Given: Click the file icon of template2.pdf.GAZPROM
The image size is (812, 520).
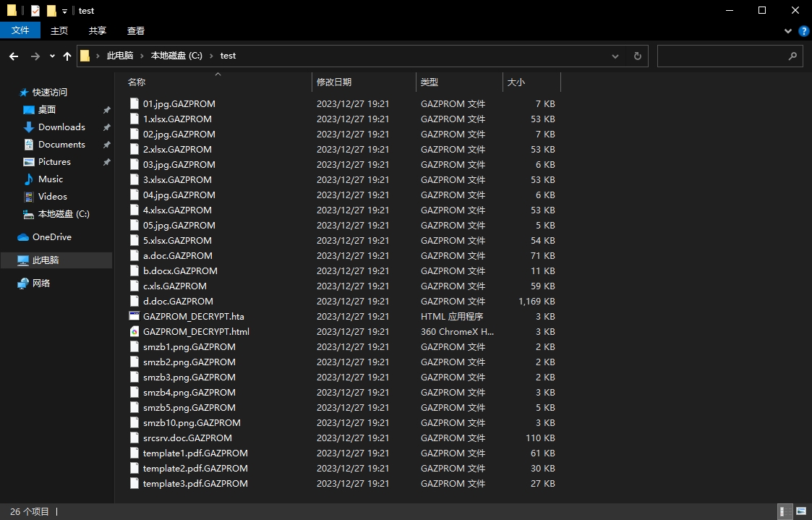Looking at the screenshot, I should pos(134,468).
